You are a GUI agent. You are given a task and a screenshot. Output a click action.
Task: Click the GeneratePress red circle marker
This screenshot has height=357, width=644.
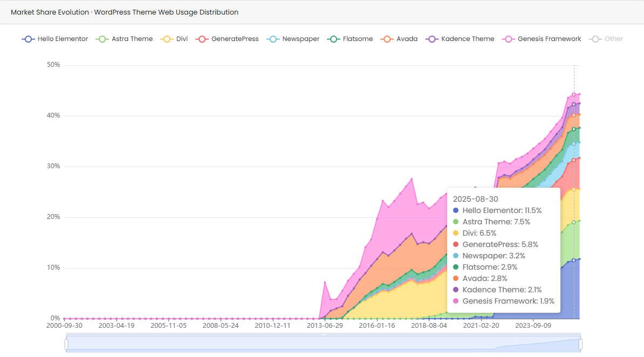point(203,39)
